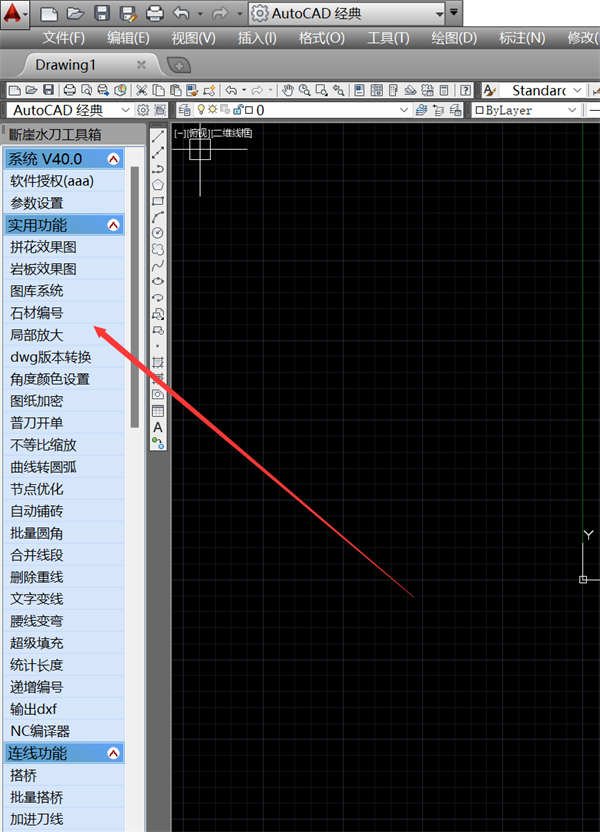Select the Circle draw tool
Viewport: 600px width, 832px height.
158,233
